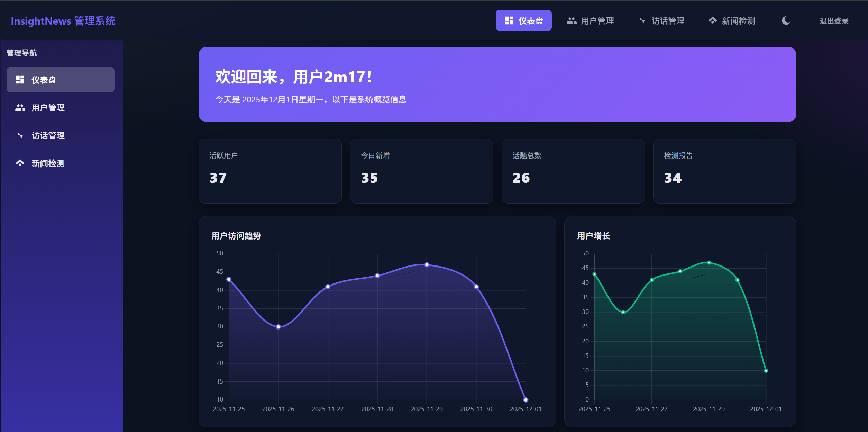The width and height of the screenshot is (868, 432).
Task: Select 访话管理 in the sidebar navigation
Action: [48, 135]
